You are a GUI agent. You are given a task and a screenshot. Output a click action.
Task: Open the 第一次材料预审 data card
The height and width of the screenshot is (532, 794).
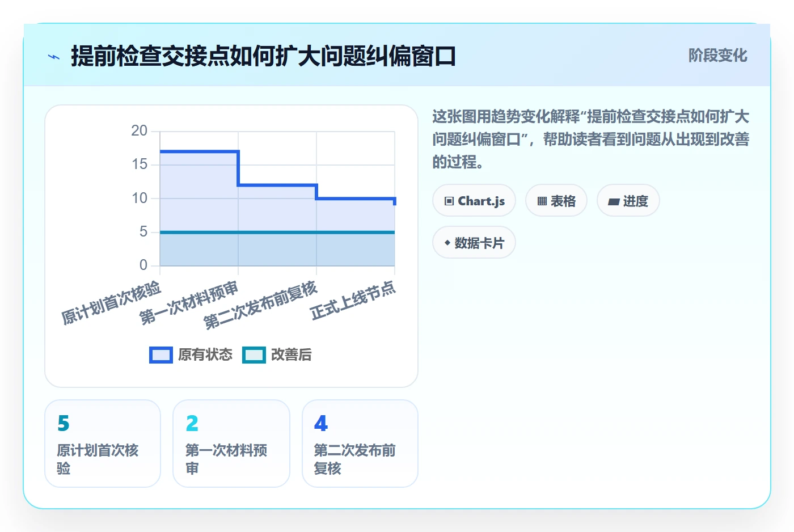(231, 444)
